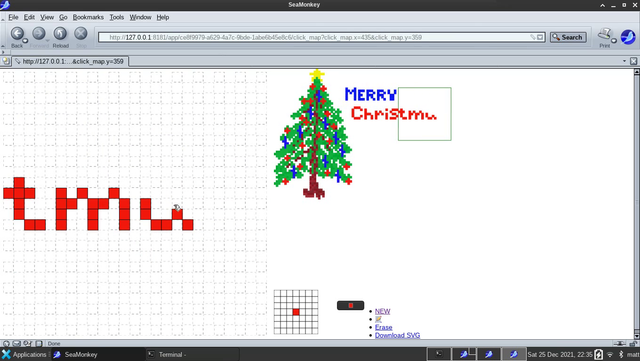The image size is (640, 361).
Task: Open the Tools menu
Action: pyautogui.click(x=116, y=17)
